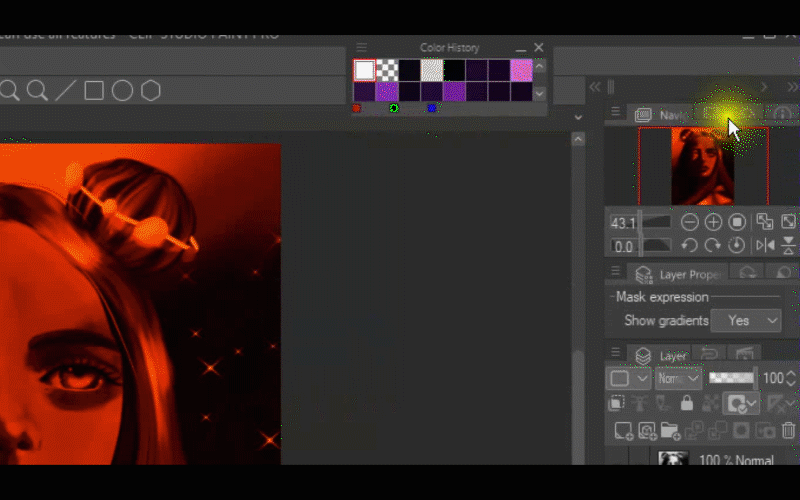The height and width of the screenshot is (500, 800).
Task: Create new raster layer
Action: coord(623,431)
